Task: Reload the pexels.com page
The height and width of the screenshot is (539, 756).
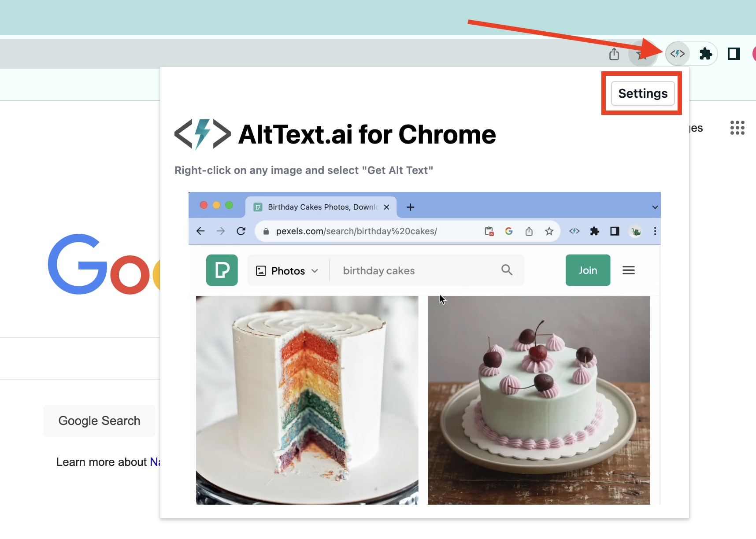Action: (x=241, y=231)
